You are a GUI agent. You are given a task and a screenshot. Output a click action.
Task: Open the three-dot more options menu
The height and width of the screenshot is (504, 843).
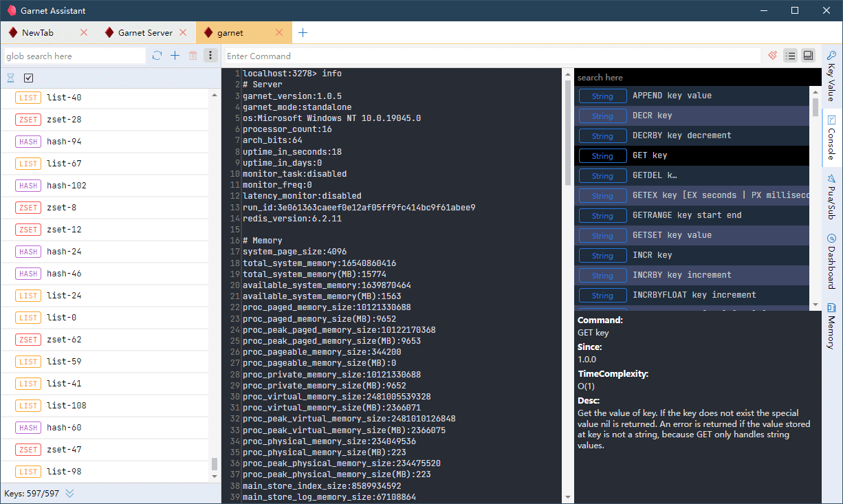point(210,56)
